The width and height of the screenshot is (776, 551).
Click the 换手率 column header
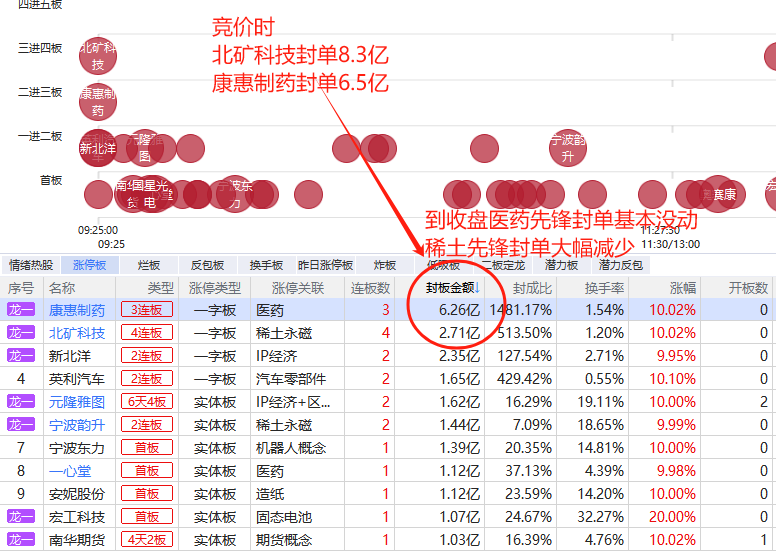pos(604,288)
